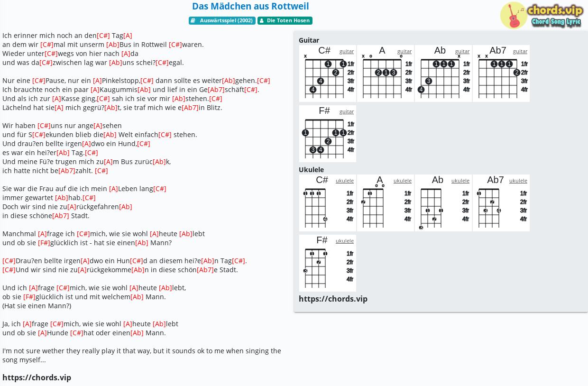Click the [A] chord before "Leben lang"
This screenshot has height=386, width=588.
(113, 189)
